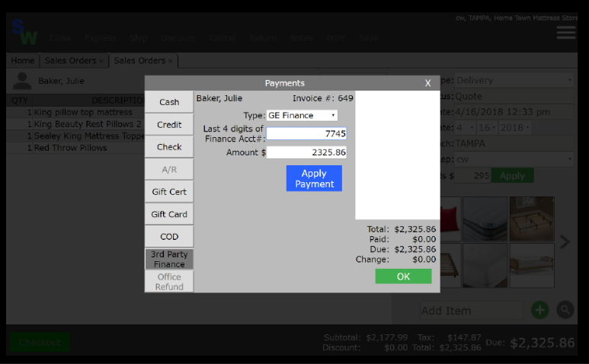
Task: Click Ship in the top toolbar
Action: 138,38
